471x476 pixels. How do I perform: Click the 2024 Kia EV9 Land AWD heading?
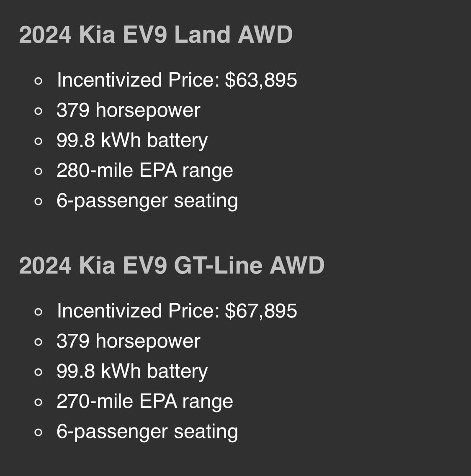tap(156, 35)
